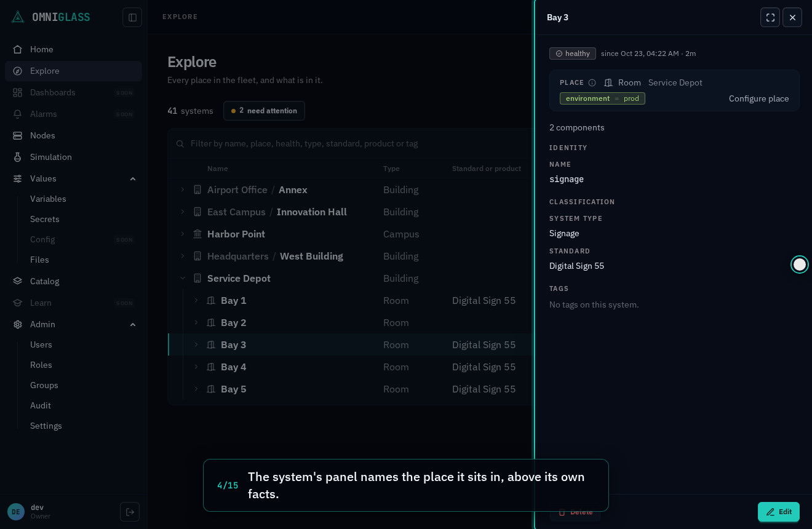Expand the Bay 1 row
Screen dimensions: 812x529
pos(196,300)
